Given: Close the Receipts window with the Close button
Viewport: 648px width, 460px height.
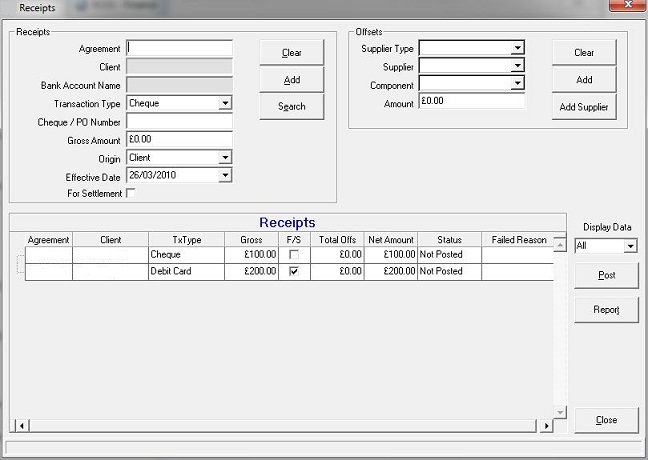Looking at the screenshot, I should pyautogui.click(x=606, y=420).
